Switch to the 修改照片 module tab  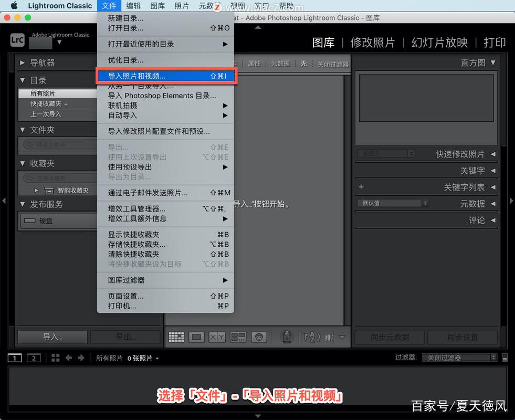click(x=373, y=43)
